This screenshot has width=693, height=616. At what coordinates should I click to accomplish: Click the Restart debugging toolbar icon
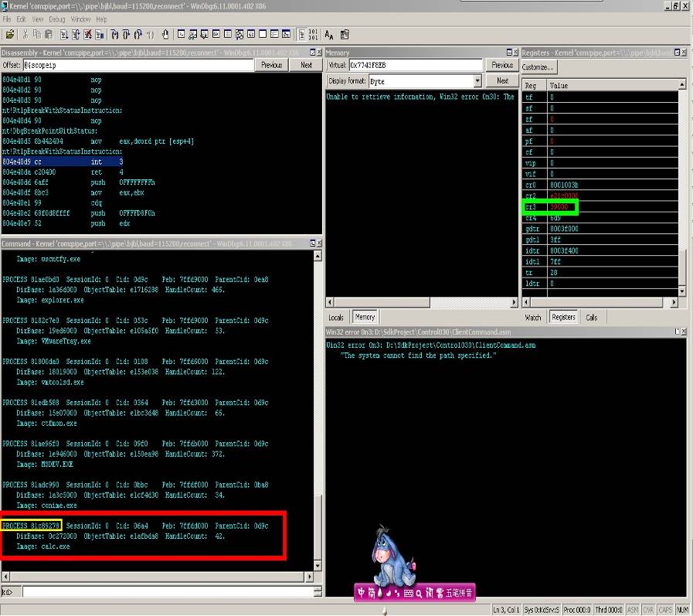(76, 35)
